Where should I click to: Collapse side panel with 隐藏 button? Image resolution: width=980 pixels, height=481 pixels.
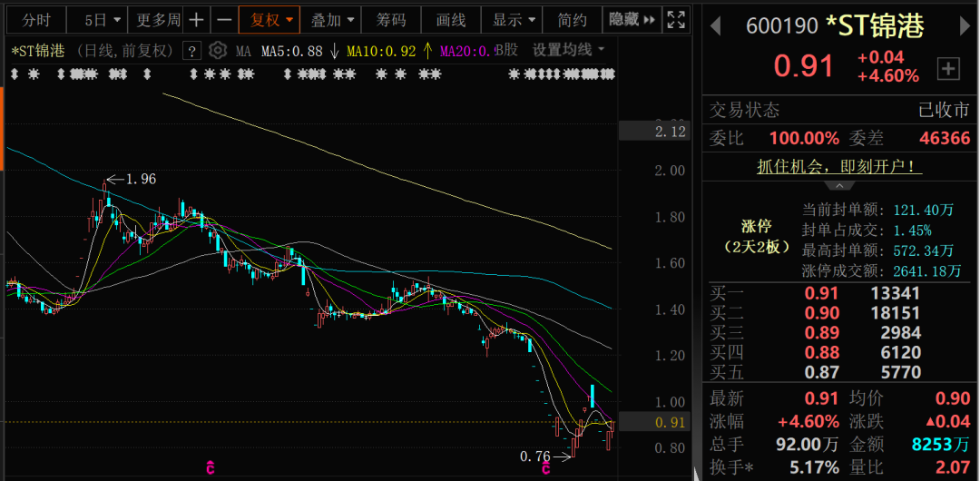[x=632, y=19]
